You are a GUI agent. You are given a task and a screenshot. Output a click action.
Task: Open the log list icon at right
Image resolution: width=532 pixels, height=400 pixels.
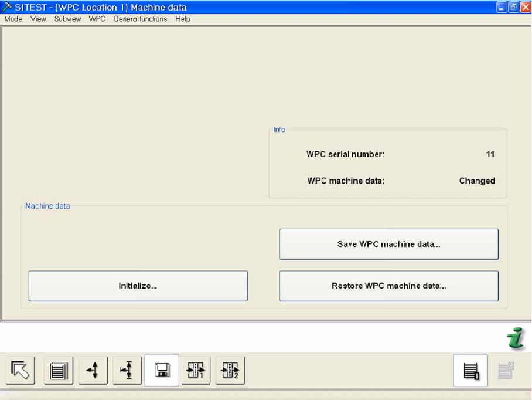click(470, 371)
